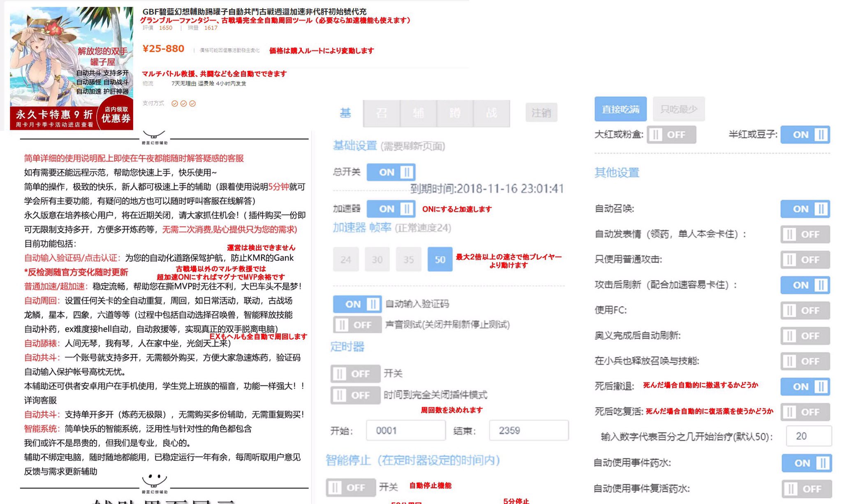This screenshot has width=842, height=504.
Task: Enable the 使用FC toggle
Action: (805, 310)
